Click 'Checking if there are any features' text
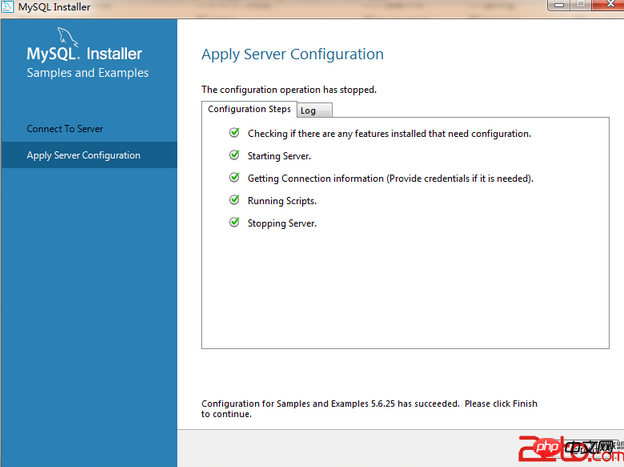This screenshot has height=467, width=624. [x=389, y=134]
